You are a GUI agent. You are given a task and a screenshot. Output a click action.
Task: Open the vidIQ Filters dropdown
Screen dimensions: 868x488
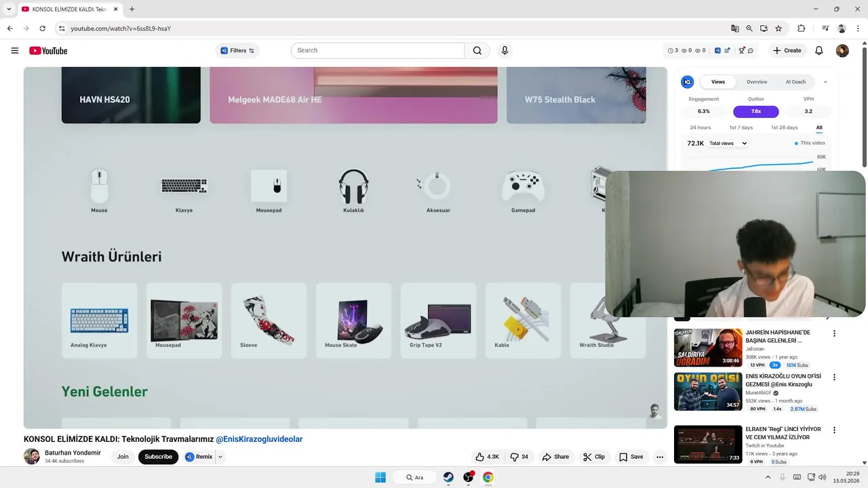pyautogui.click(x=237, y=50)
